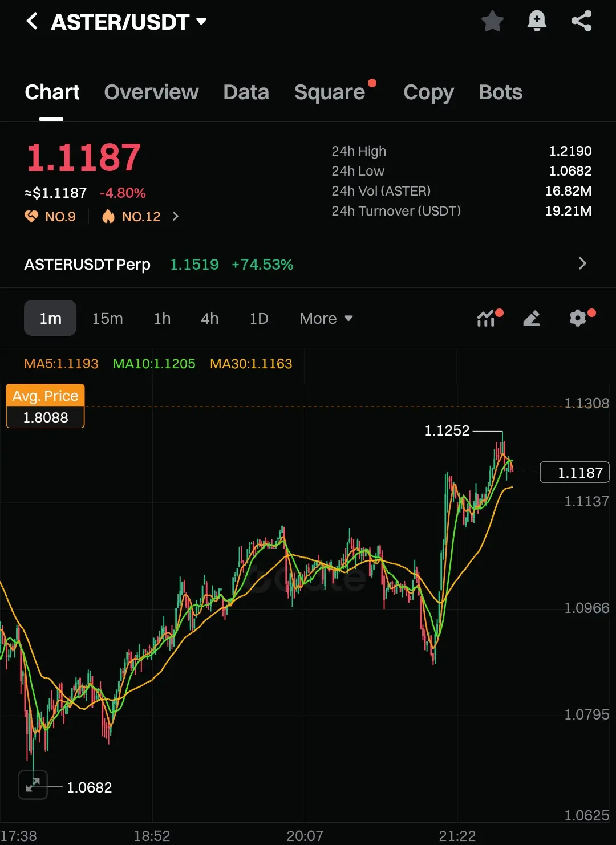Add pair to favorites with star icon

pos(492,22)
